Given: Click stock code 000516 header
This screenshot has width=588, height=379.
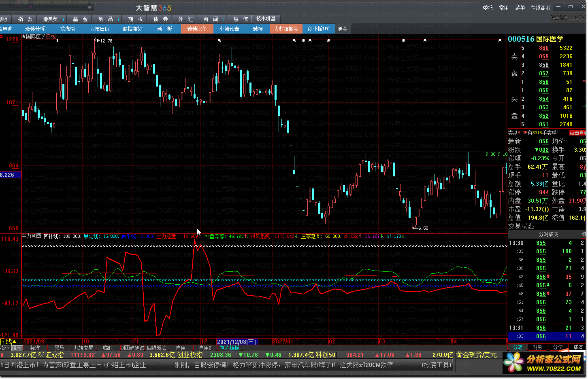Looking at the screenshot, I should point(521,39).
